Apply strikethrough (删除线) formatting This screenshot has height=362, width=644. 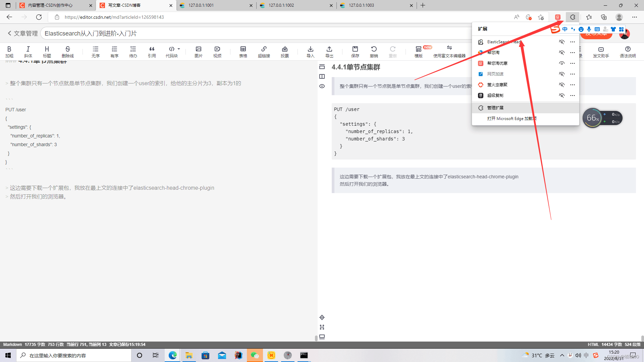(68, 52)
